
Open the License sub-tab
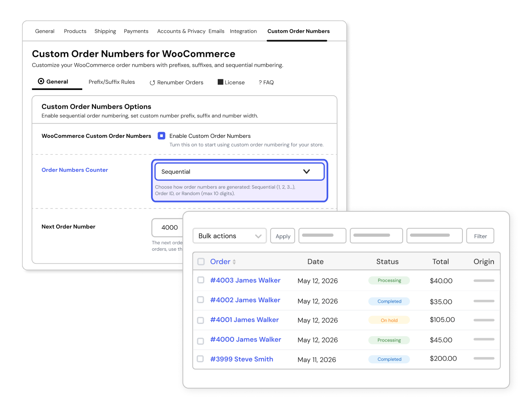[x=231, y=82]
